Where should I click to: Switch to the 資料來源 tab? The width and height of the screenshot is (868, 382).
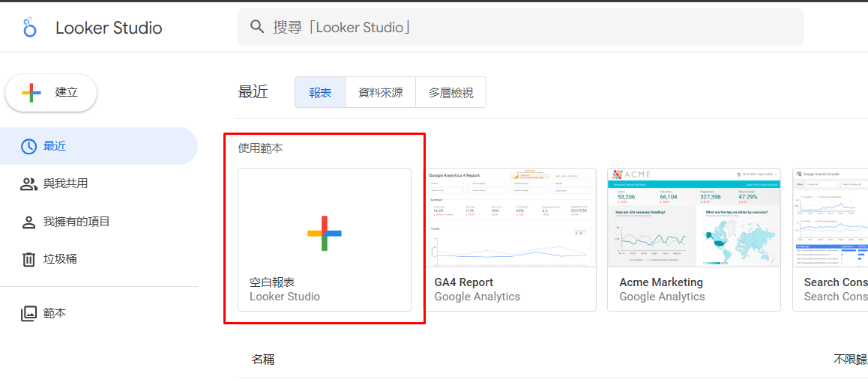(x=380, y=92)
